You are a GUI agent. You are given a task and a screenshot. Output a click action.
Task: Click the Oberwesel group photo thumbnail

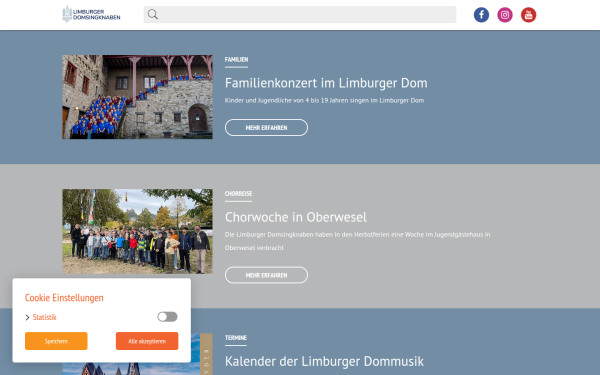point(137,231)
